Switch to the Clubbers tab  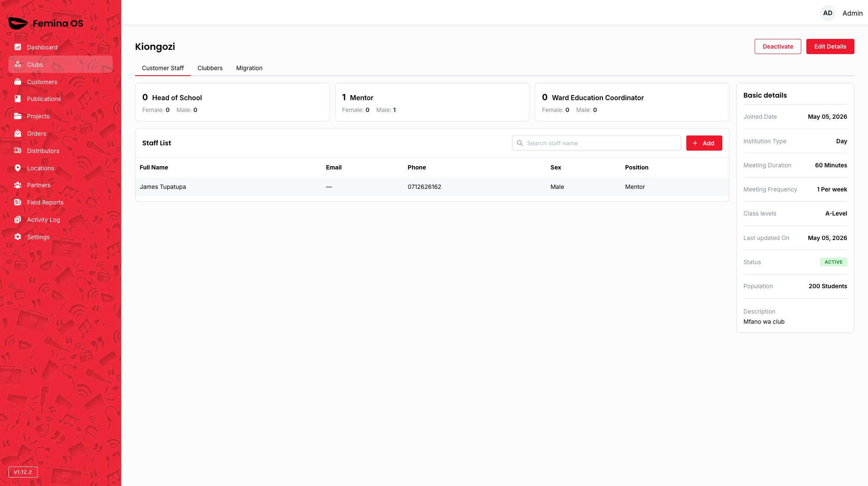pyautogui.click(x=210, y=68)
